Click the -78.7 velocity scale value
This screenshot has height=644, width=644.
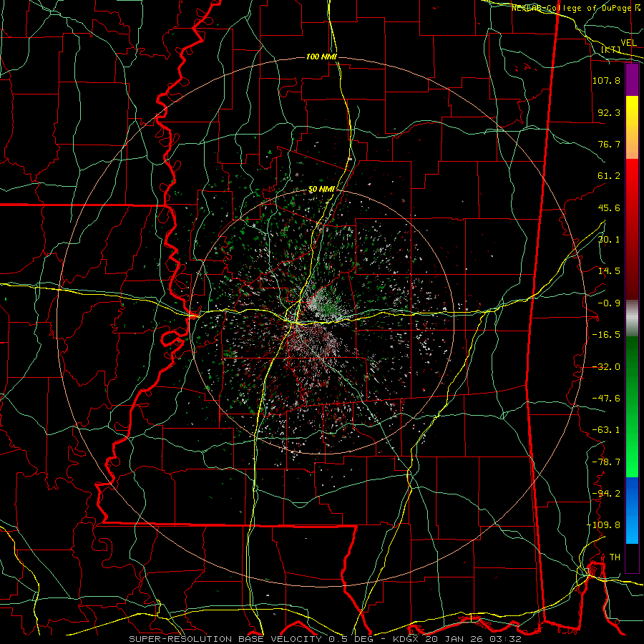(606, 462)
